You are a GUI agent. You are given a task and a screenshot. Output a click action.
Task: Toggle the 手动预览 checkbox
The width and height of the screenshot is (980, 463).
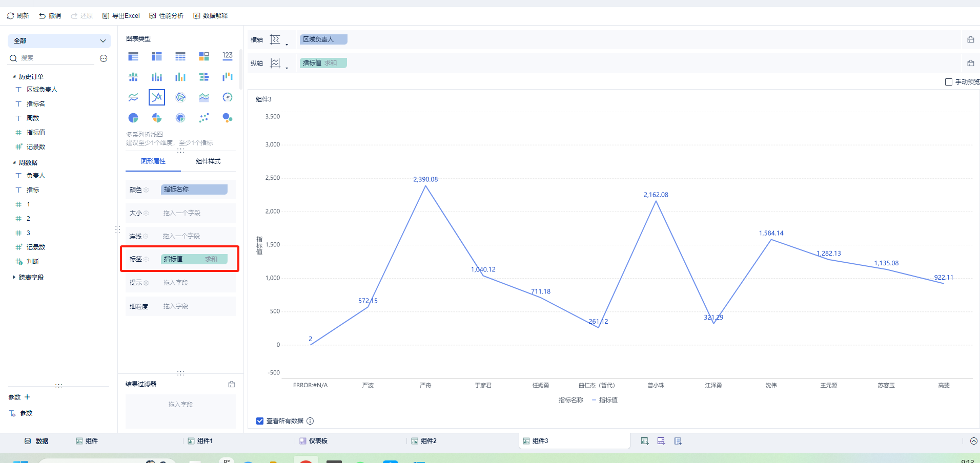tap(948, 82)
